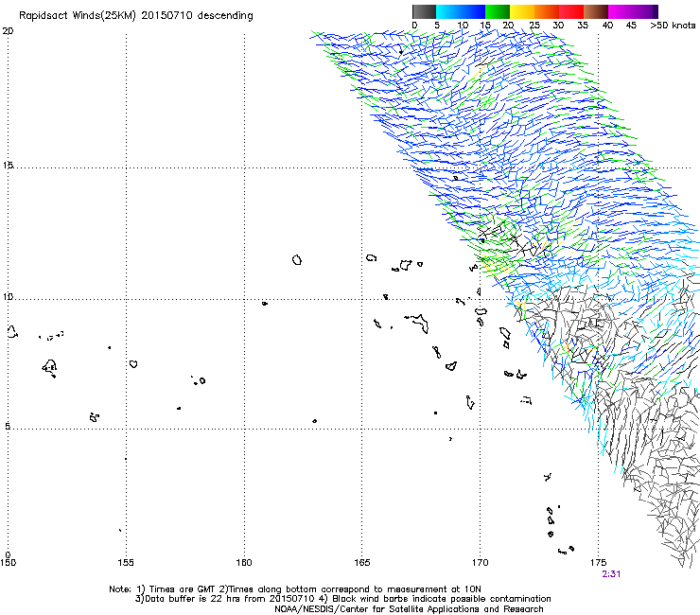Click the orange 25-30 knots legend swatch

pyautogui.click(x=547, y=11)
